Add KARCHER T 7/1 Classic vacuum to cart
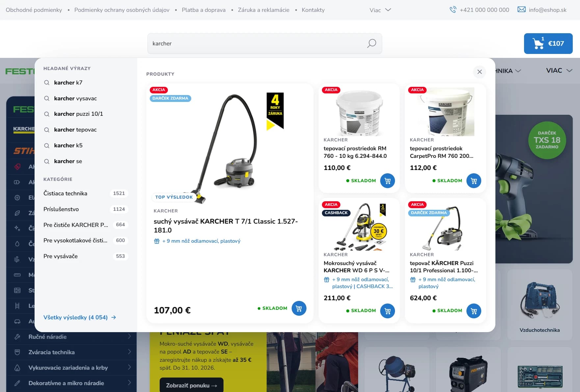Screen dimensions: 580x392 tap(299, 308)
